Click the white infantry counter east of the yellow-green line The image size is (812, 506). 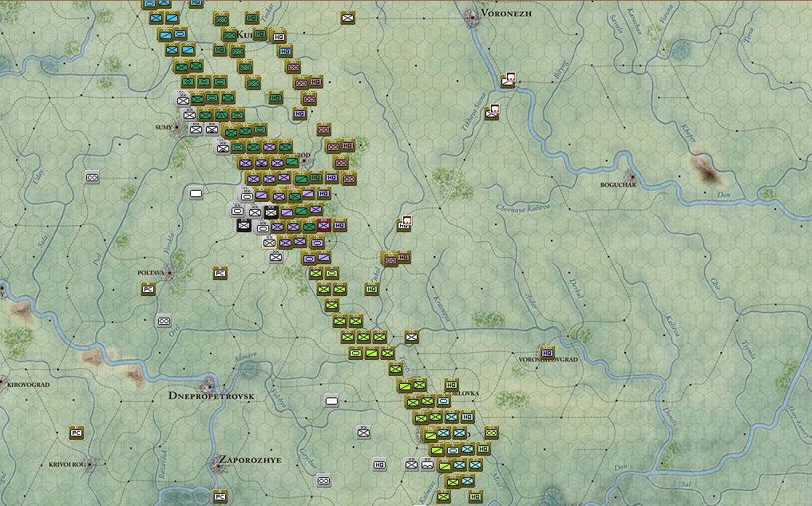point(411,337)
